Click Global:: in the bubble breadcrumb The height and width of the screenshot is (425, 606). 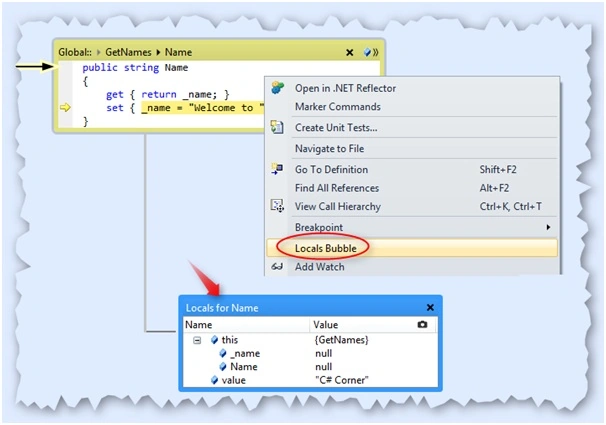point(75,52)
